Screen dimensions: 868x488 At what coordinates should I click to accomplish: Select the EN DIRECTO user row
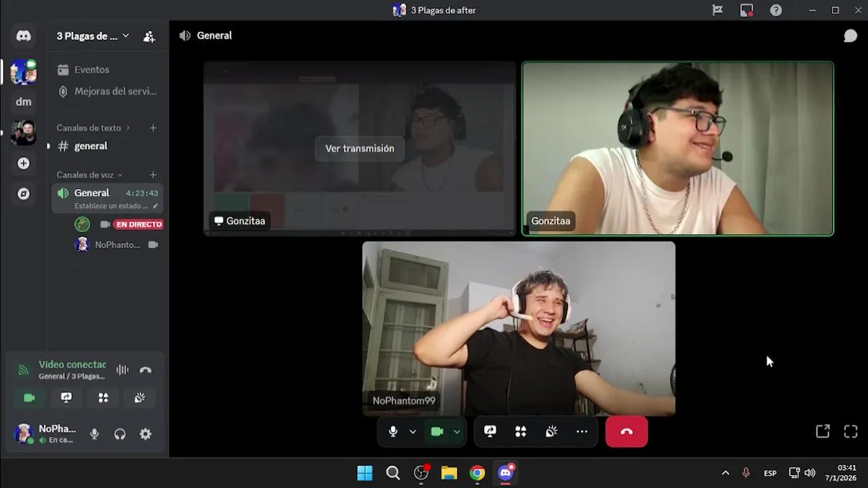click(118, 224)
